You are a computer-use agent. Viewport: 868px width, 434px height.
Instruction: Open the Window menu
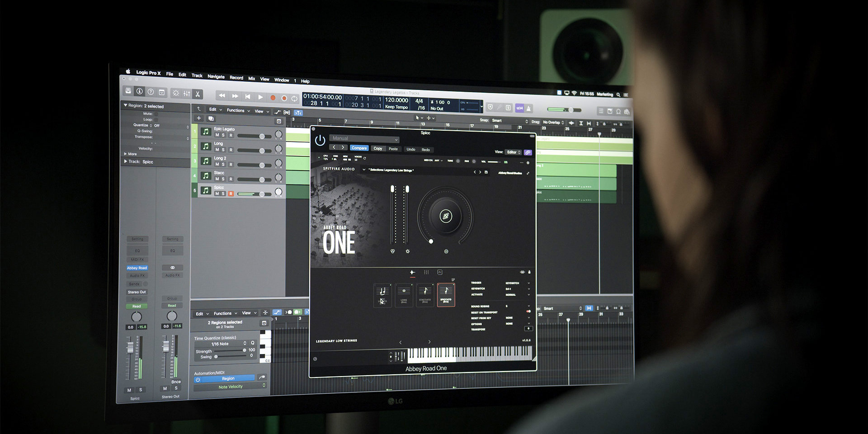[x=282, y=80]
